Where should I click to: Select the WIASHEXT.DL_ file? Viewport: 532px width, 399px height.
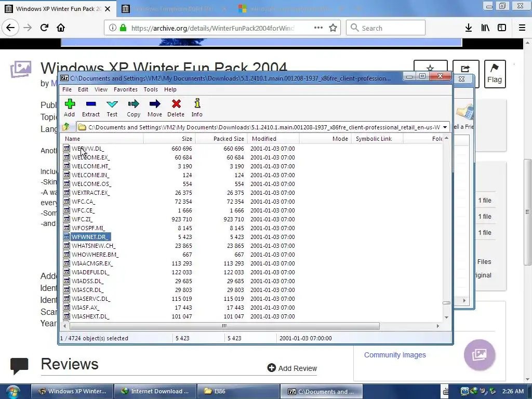90,316
